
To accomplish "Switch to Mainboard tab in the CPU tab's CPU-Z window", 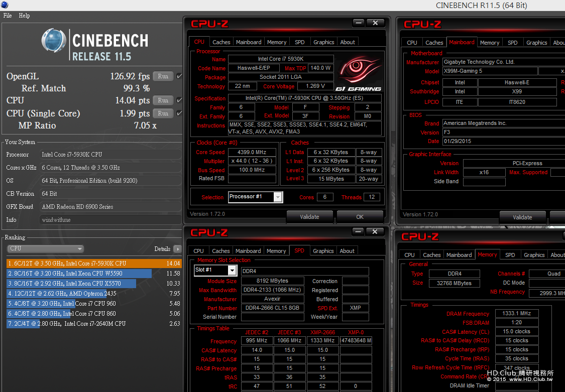I will (249, 42).
